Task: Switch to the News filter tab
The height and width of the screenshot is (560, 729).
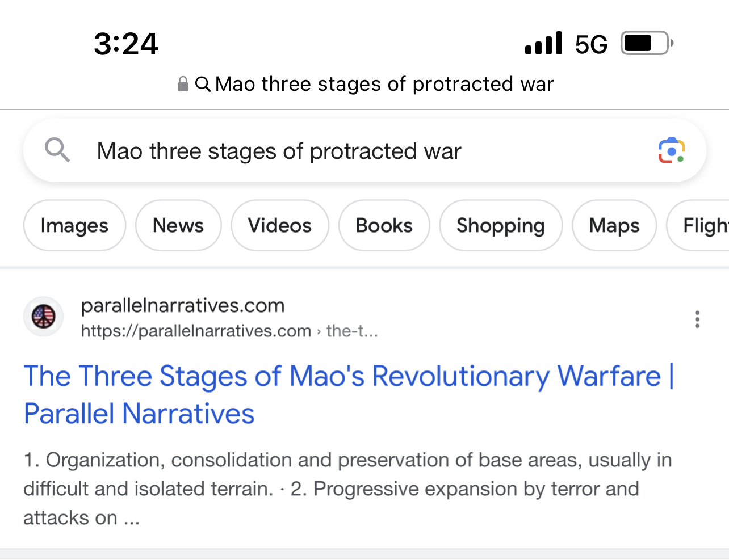Action: coord(178,225)
